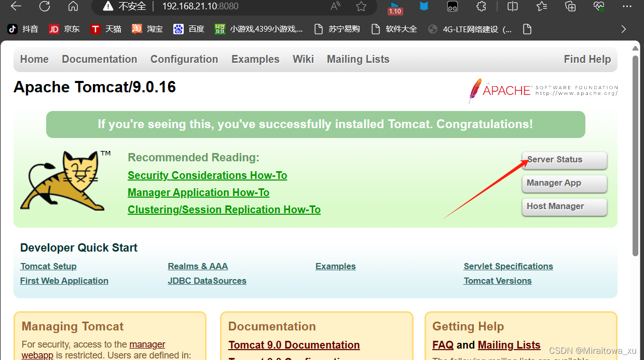
Task: Open Clustering/Session Replication How-To link
Action: (224, 210)
